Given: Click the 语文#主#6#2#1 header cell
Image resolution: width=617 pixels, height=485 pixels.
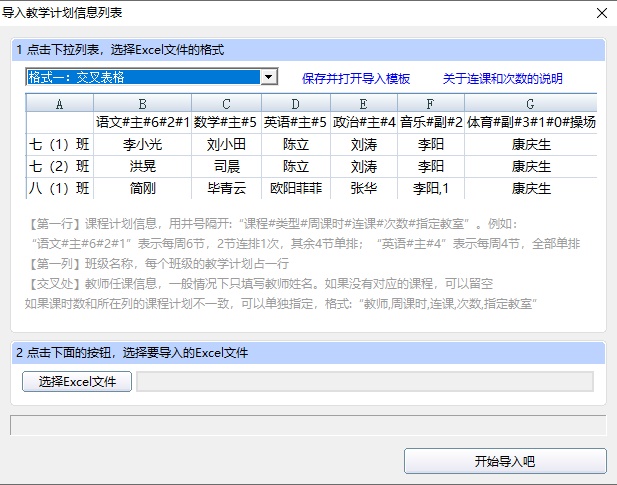Looking at the screenshot, I should click(x=142, y=122).
